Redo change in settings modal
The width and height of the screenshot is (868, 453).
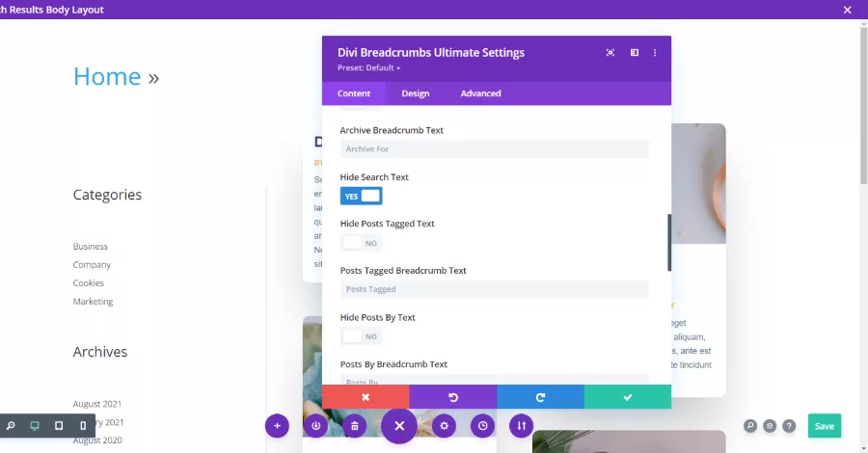[x=540, y=397]
